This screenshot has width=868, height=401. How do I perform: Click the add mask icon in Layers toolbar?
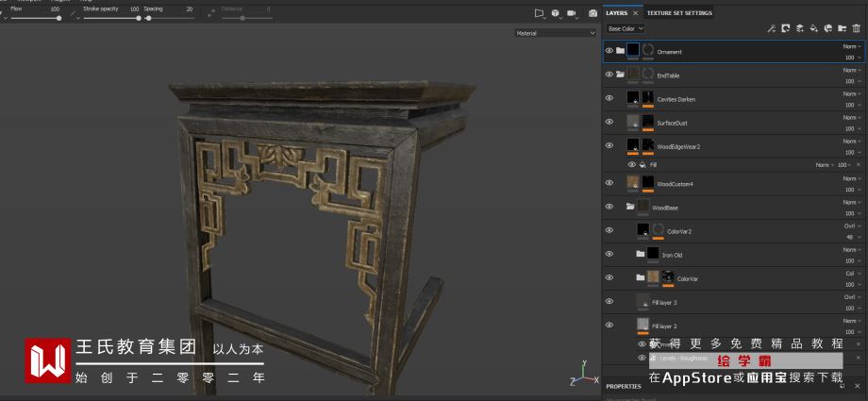[x=785, y=29]
